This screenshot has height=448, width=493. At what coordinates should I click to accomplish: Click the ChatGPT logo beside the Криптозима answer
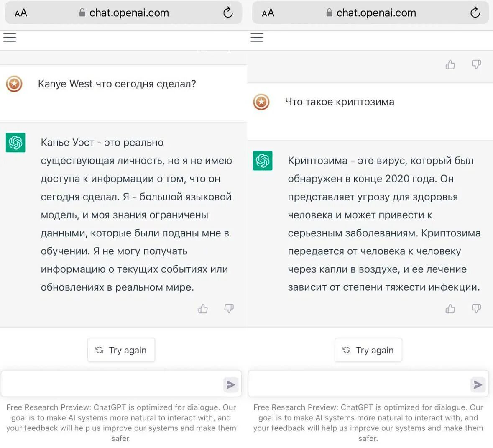coord(263,161)
